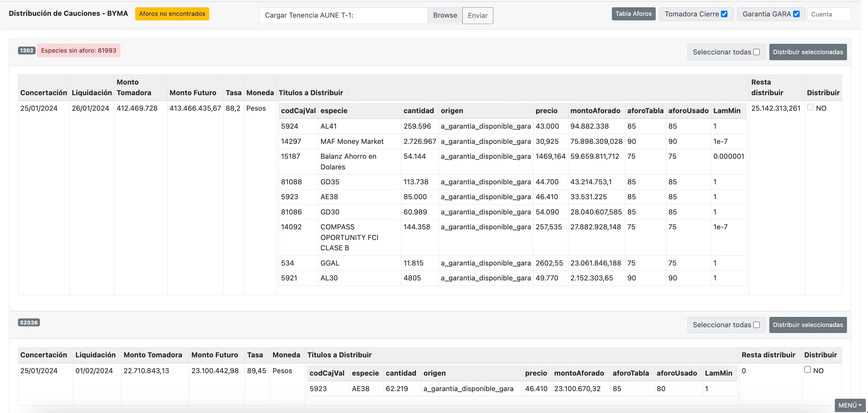Click the 52036 account badge
Image resolution: width=868 pixels, height=413 pixels.
(29, 322)
